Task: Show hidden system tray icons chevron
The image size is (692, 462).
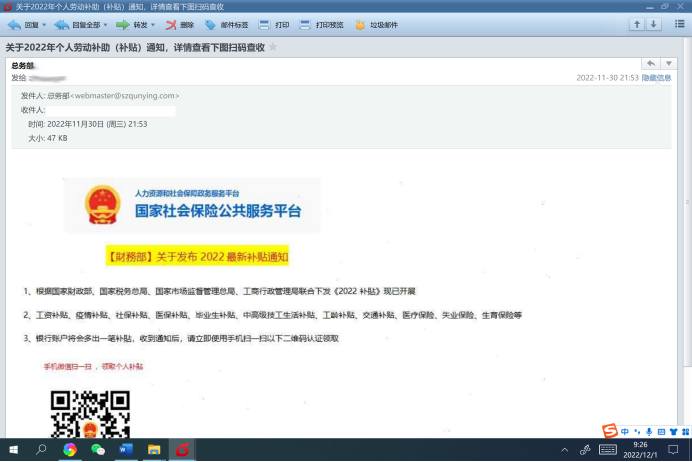Action: [565, 450]
